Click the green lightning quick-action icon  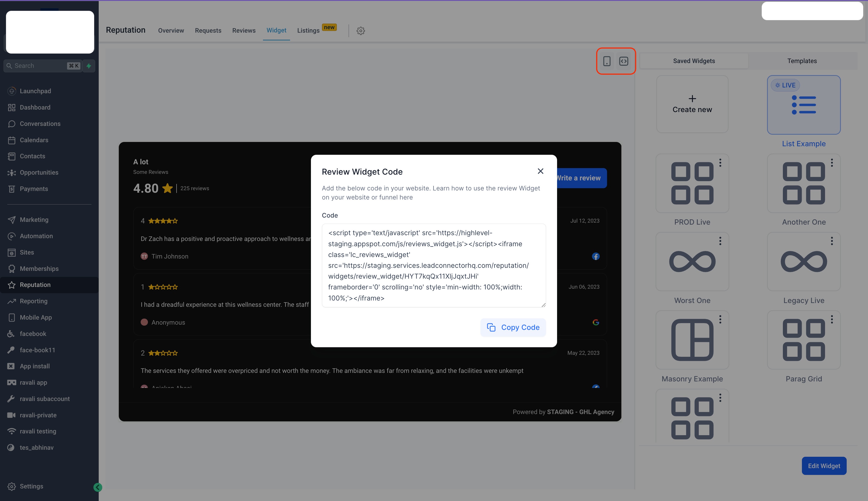(x=89, y=66)
